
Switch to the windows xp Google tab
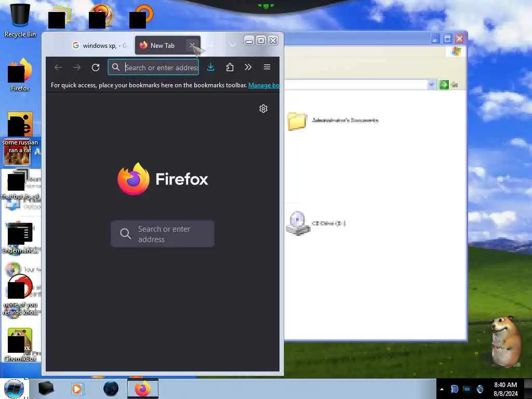click(99, 46)
